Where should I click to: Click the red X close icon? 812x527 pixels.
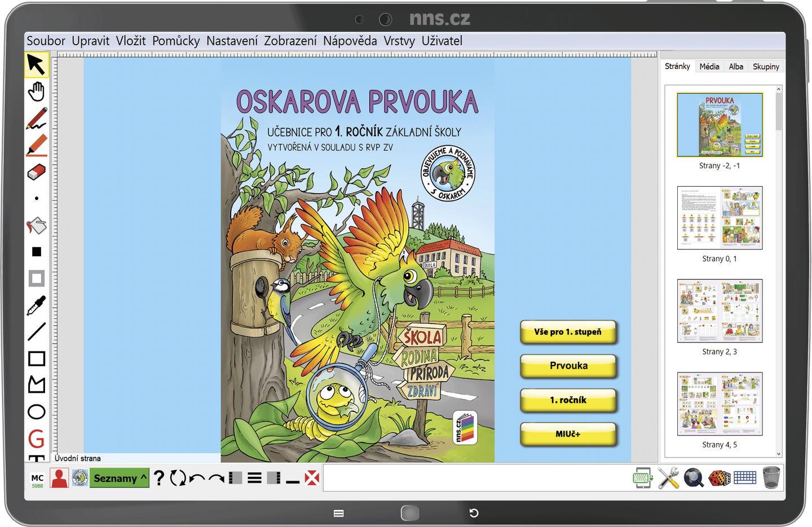312,478
